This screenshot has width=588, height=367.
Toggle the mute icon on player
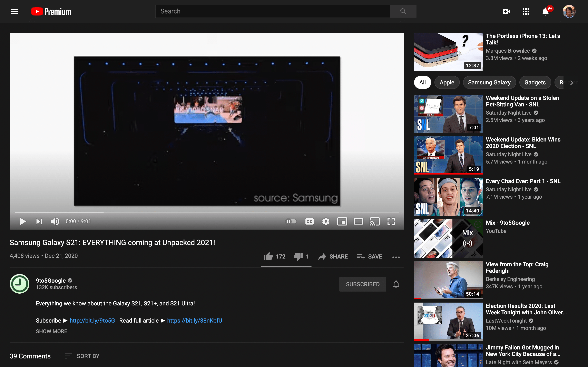click(x=56, y=221)
